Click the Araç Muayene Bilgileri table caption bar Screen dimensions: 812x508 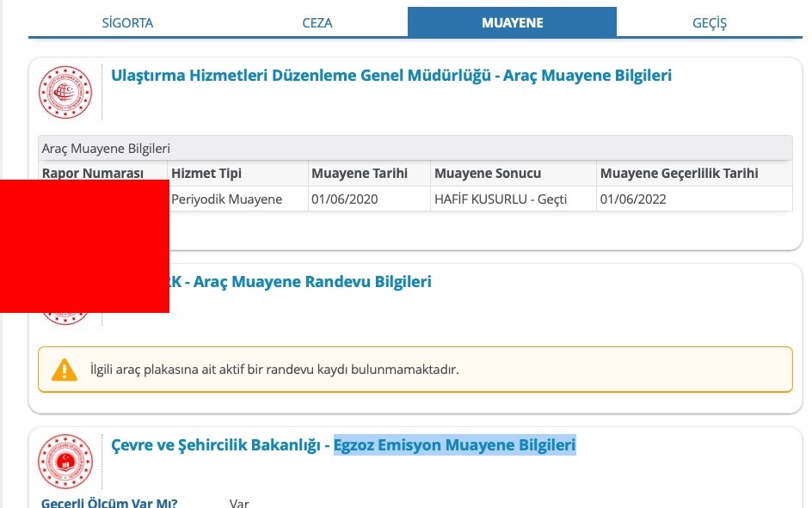(415, 148)
